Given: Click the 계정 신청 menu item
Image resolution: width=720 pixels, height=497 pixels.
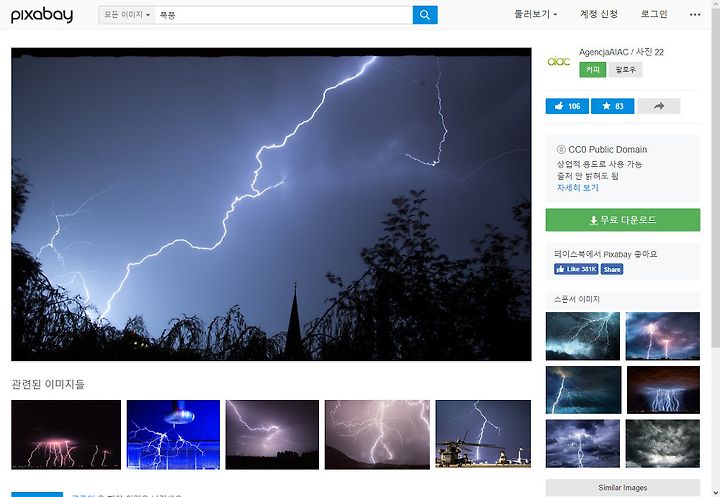Looking at the screenshot, I should point(599,14).
